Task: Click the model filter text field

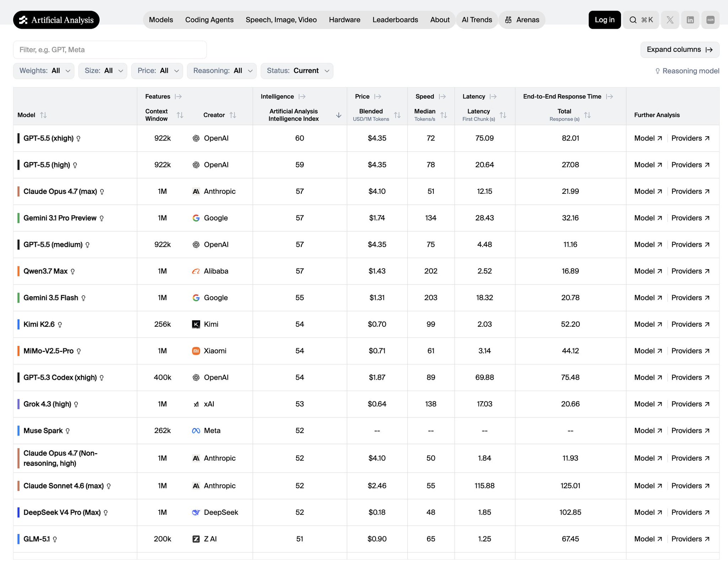Action: [x=110, y=50]
